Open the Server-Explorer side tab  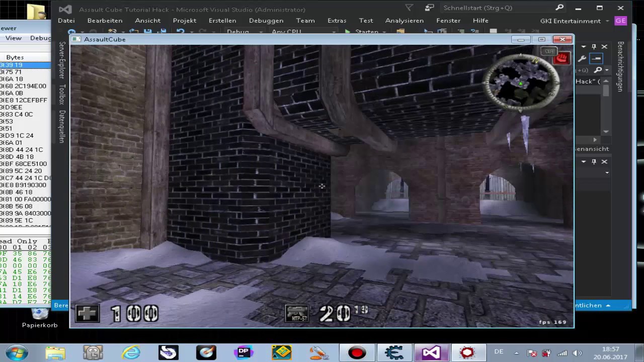point(62,60)
